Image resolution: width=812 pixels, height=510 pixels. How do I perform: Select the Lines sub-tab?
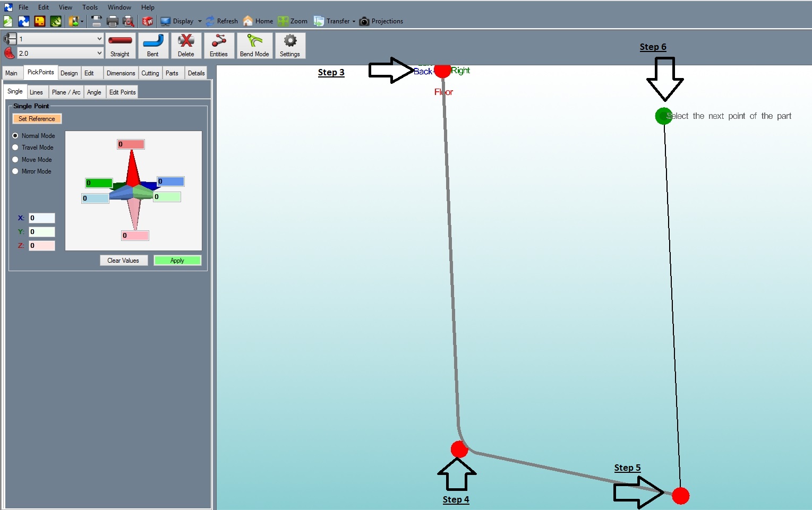pos(37,92)
